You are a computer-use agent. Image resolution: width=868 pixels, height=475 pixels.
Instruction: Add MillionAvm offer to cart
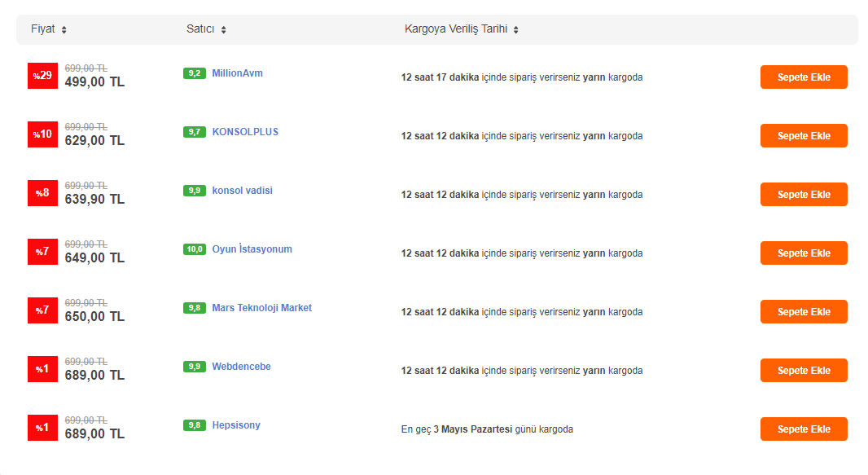click(x=804, y=77)
